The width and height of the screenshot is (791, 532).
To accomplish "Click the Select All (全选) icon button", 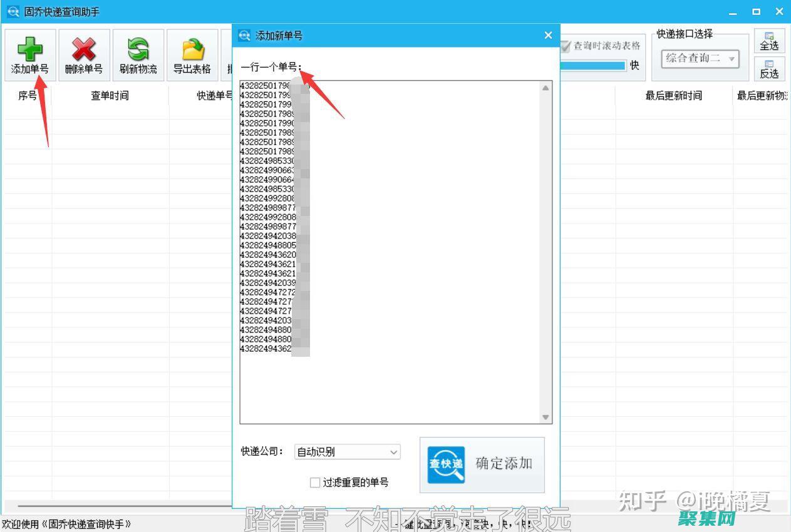I will [769, 41].
